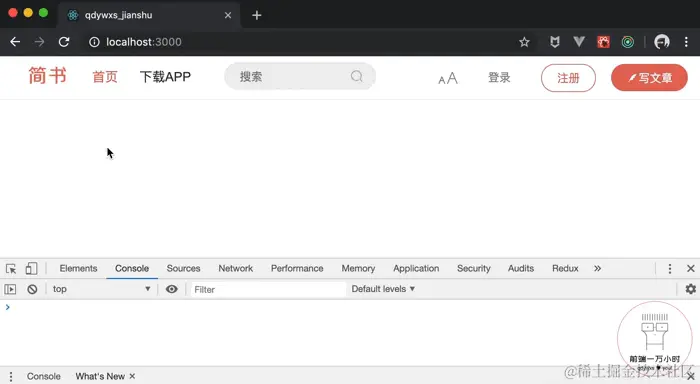Open a new browser tab
The width and height of the screenshot is (700, 384).
point(257,15)
